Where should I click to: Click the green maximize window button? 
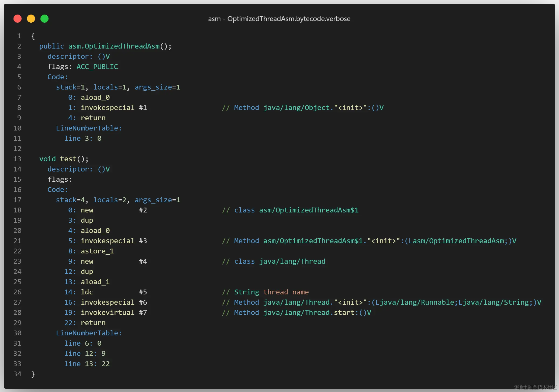pyautogui.click(x=44, y=19)
